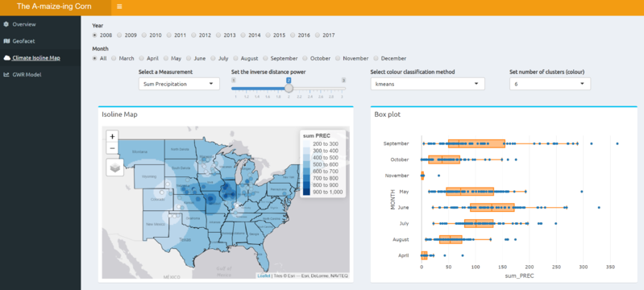Image resolution: width=644 pixels, height=290 pixels.
Task: Click the Box plot panel heading
Action: click(x=388, y=114)
